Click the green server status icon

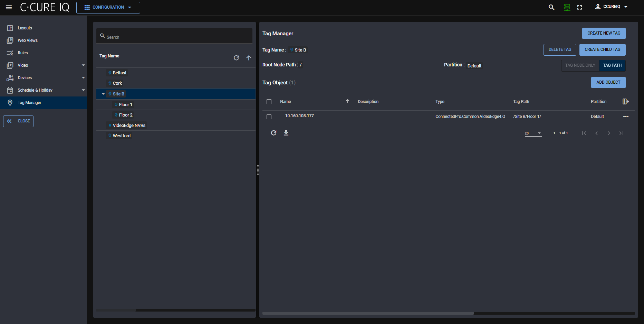567,7
